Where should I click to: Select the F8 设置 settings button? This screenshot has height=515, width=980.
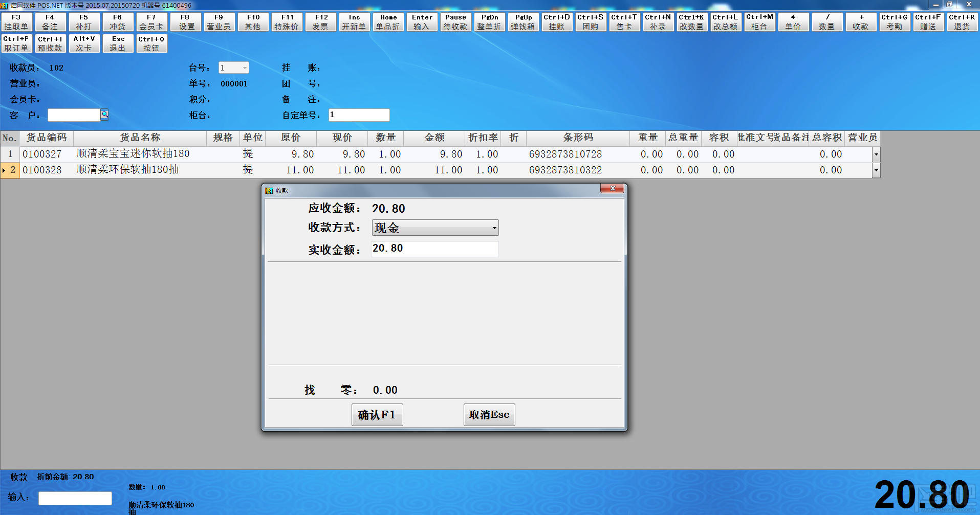coord(185,22)
